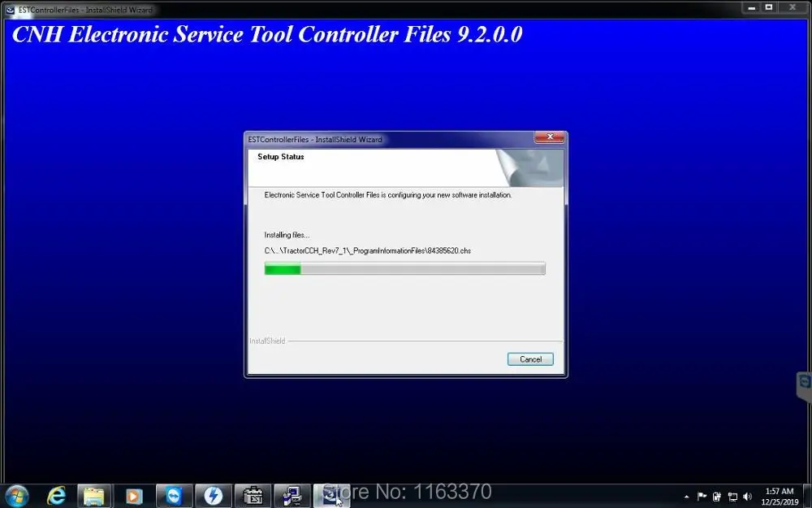Open the EST toolbox icon in taskbar
Image resolution: width=812 pixels, height=508 pixels.
[253, 496]
